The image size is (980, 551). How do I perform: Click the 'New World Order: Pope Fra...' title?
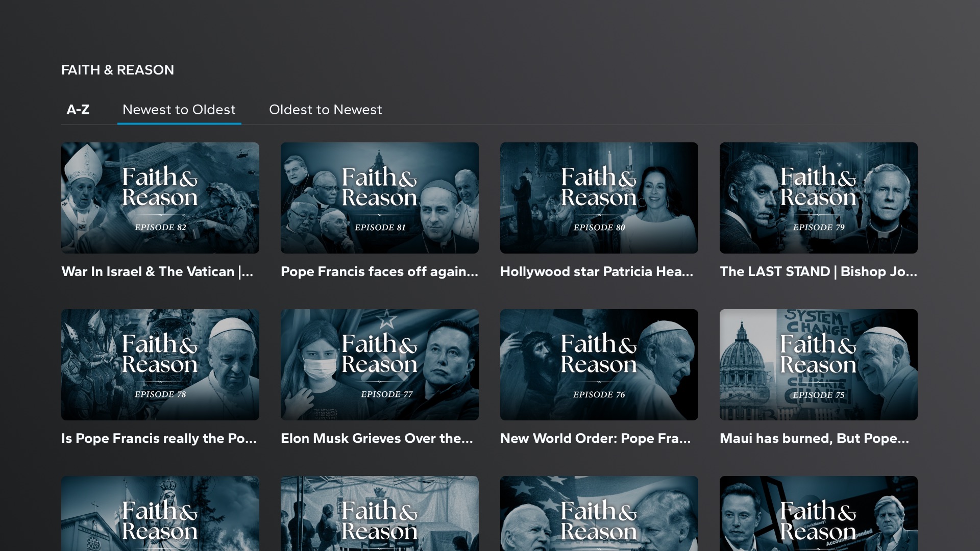[596, 439]
